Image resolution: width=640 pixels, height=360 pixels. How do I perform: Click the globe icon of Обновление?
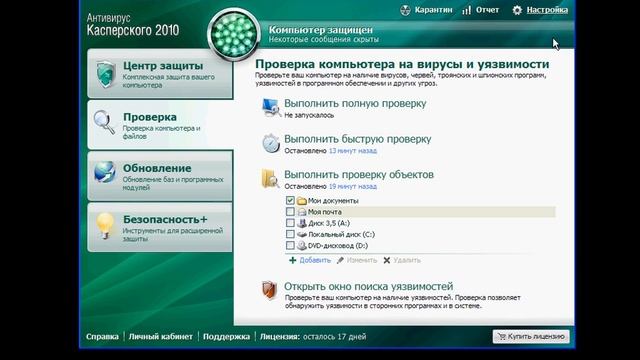[104, 172]
